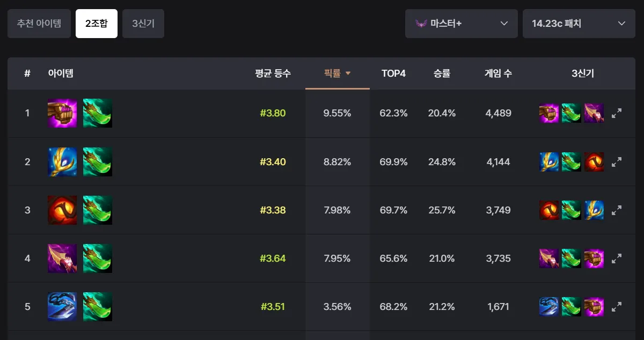Screen dimensions: 644x340
Task: Switch to the 추천 아이템 tab
Action: coord(39,24)
